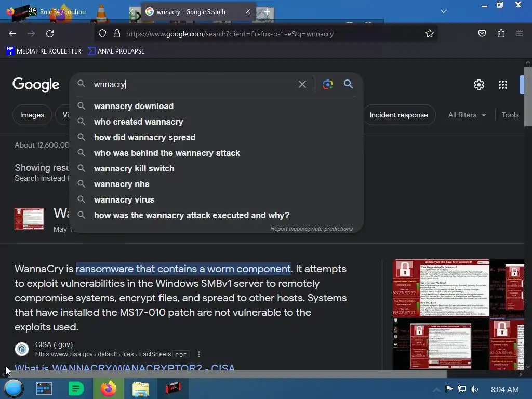Screen dimensions: 532x399
Task: Clear the search box with the X icon
Action: tap(302, 84)
